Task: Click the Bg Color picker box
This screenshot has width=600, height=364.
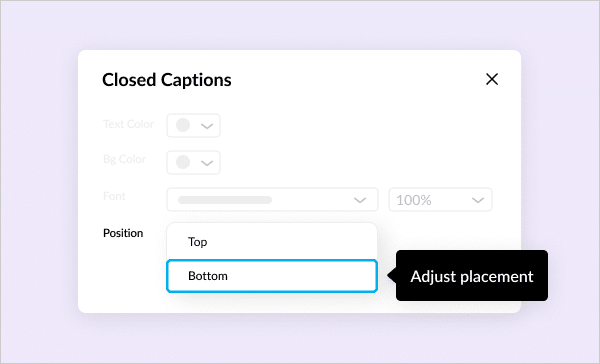Action: click(193, 162)
